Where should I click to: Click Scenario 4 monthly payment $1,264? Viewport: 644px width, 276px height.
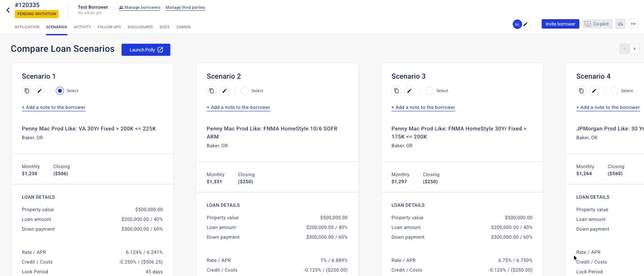coord(584,174)
